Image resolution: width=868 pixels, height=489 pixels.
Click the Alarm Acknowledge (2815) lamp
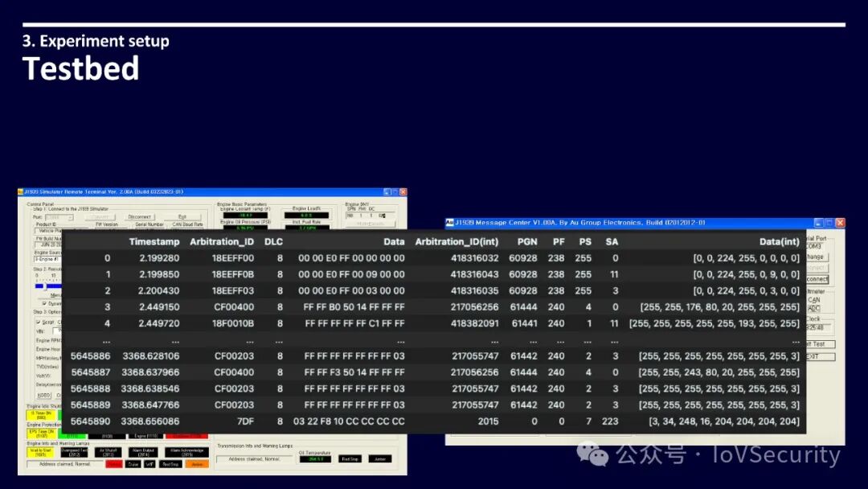click(186, 452)
